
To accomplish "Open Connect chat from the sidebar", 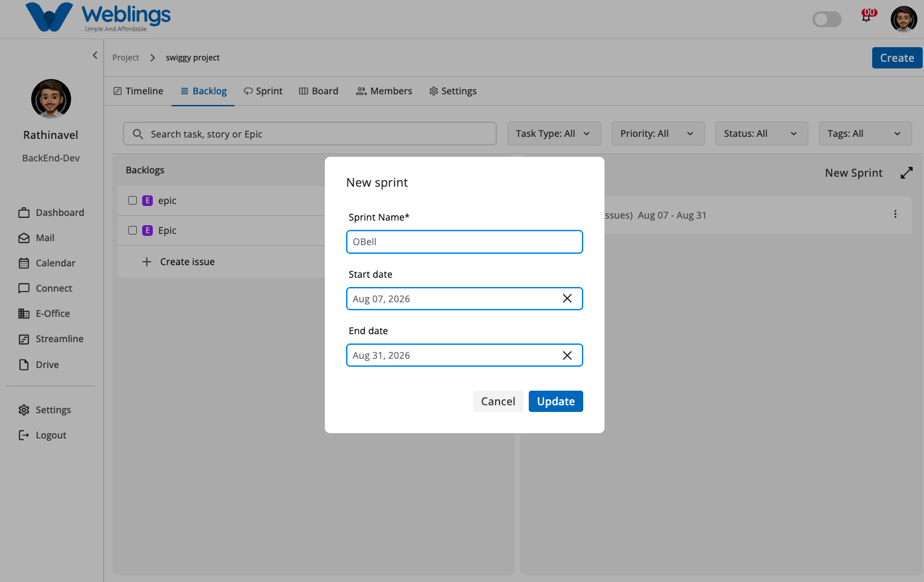I will tap(45, 288).
